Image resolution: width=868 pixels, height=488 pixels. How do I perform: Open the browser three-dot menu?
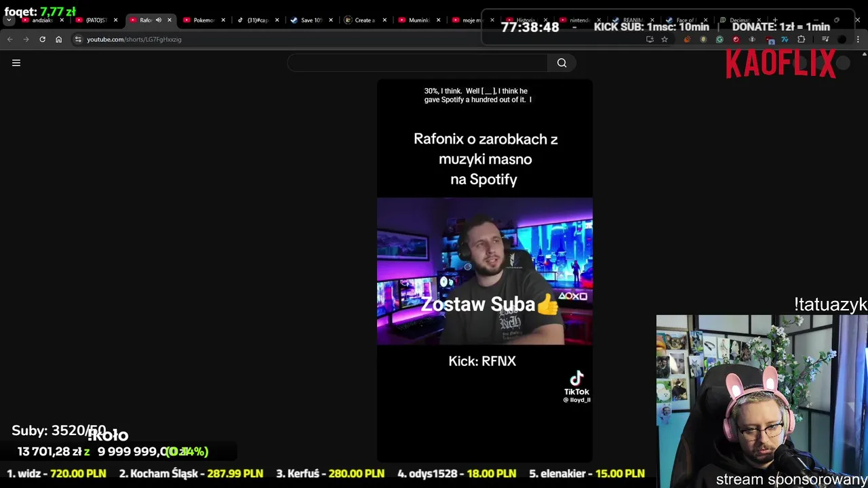pos(858,39)
